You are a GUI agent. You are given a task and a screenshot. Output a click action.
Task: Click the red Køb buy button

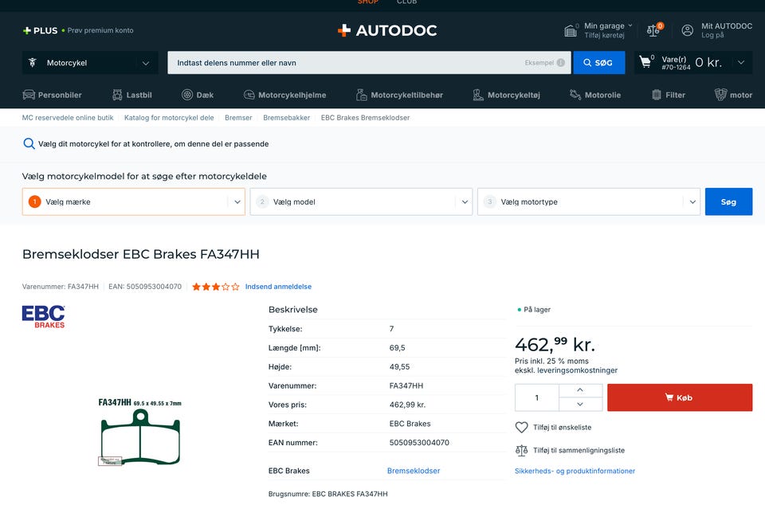point(680,397)
